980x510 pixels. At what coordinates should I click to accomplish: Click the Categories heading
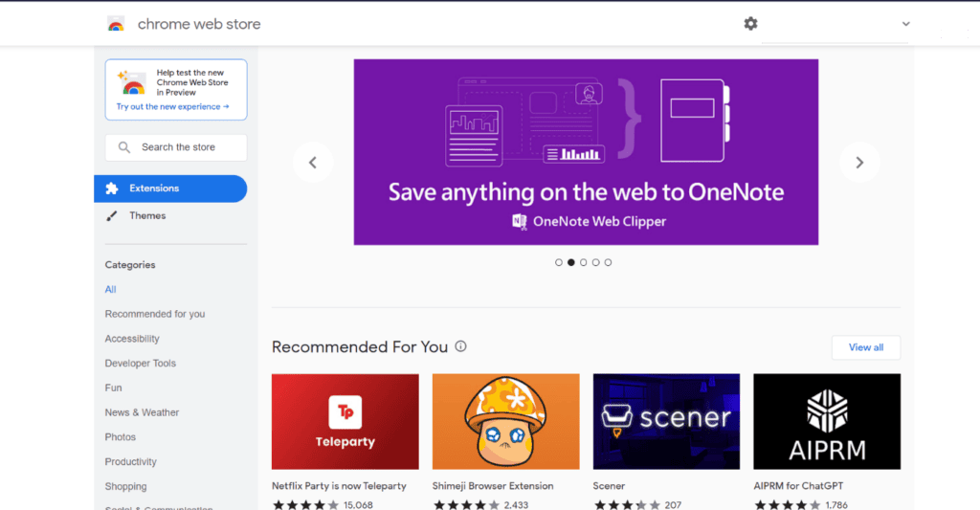(x=130, y=265)
